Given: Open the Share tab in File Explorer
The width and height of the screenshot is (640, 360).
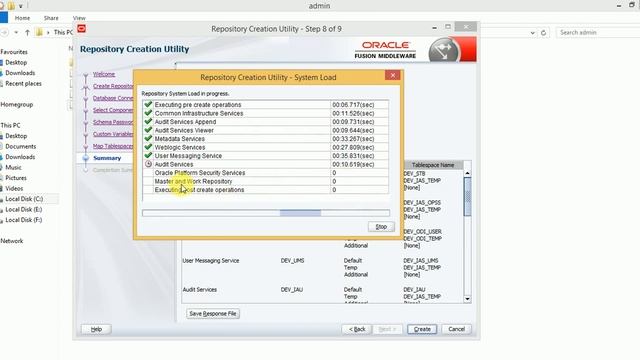Looking at the screenshot, I should [x=51, y=18].
